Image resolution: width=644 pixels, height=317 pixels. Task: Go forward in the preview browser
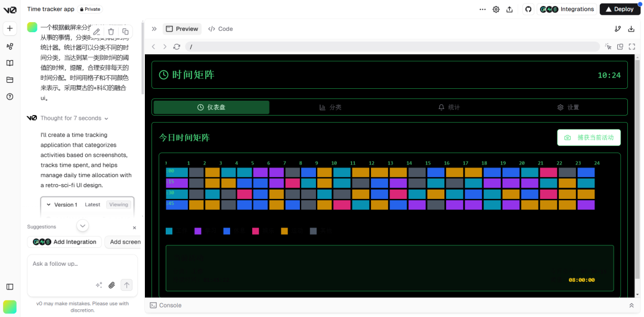165,46
